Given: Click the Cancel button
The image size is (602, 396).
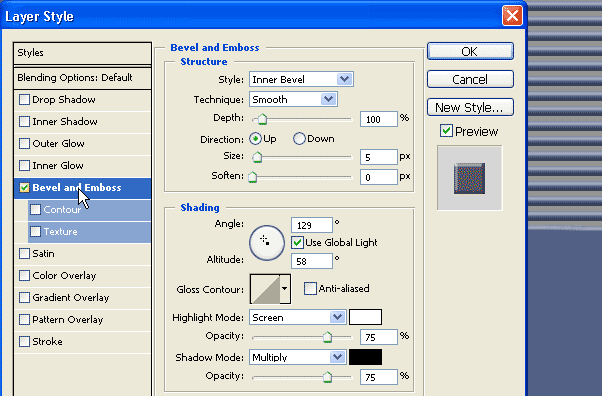Looking at the screenshot, I should point(470,79).
